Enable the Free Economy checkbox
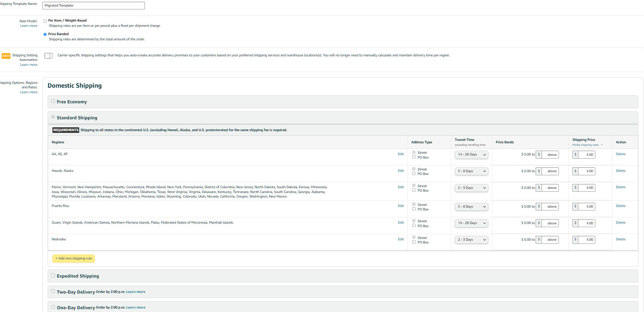644x312 pixels. point(53,101)
